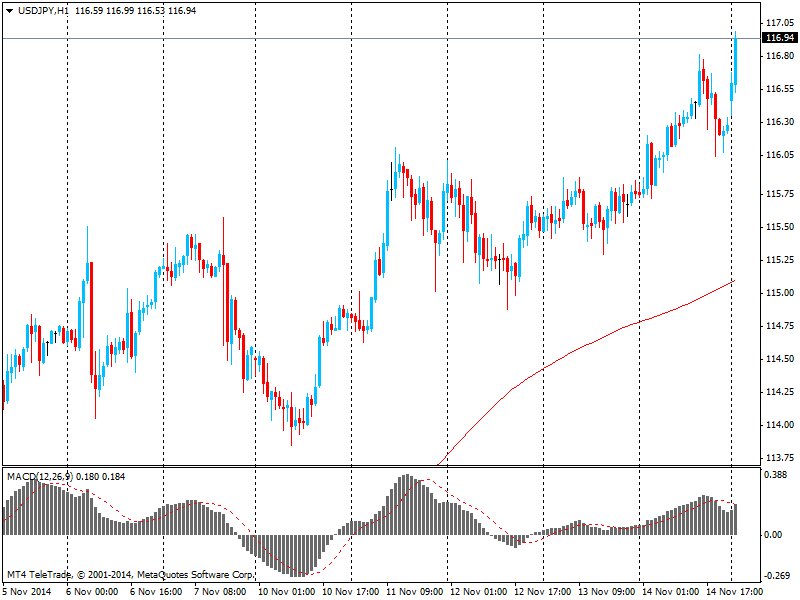
Task: Click the 12 Nov 01:00 time label
Action: coord(479,592)
